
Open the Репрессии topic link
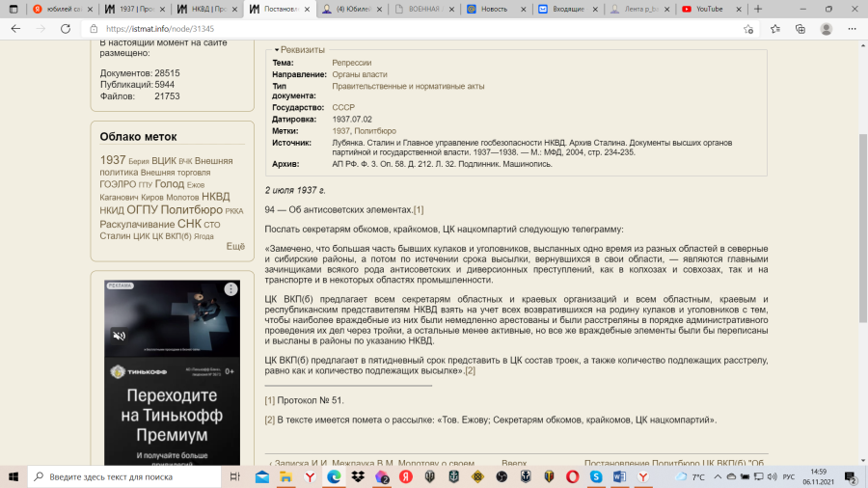(351, 63)
